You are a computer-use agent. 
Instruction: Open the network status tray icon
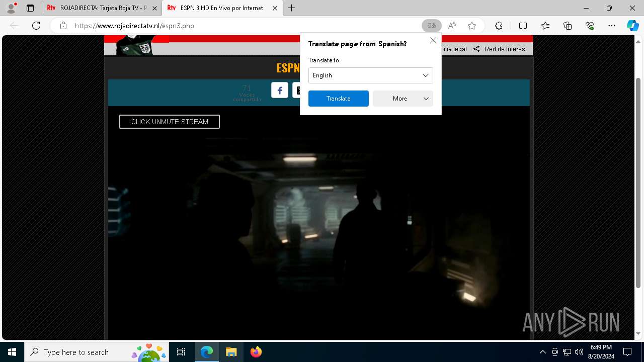(567, 352)
